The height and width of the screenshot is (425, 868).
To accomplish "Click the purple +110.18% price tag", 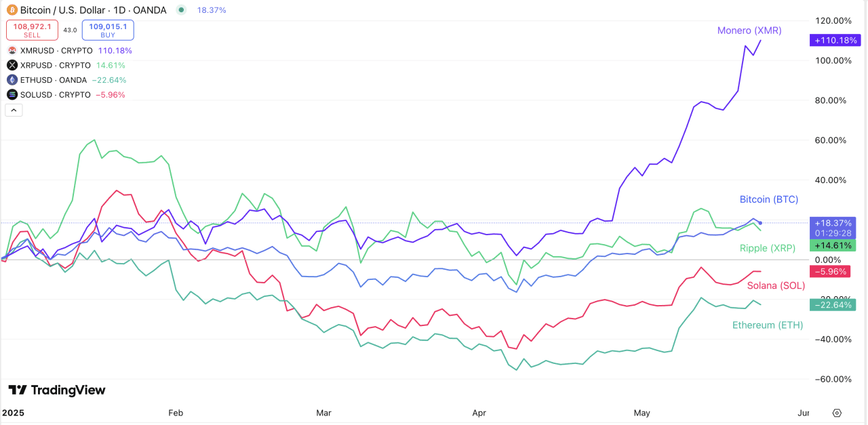I will click(x=835, y=41).
